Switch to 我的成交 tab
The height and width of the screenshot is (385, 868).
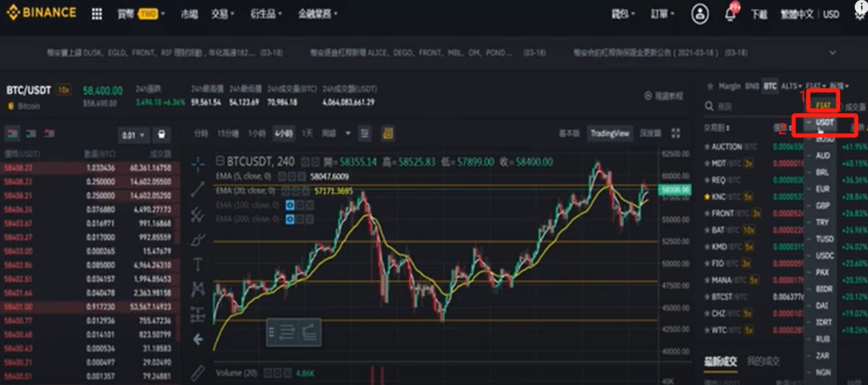(763, 361)
